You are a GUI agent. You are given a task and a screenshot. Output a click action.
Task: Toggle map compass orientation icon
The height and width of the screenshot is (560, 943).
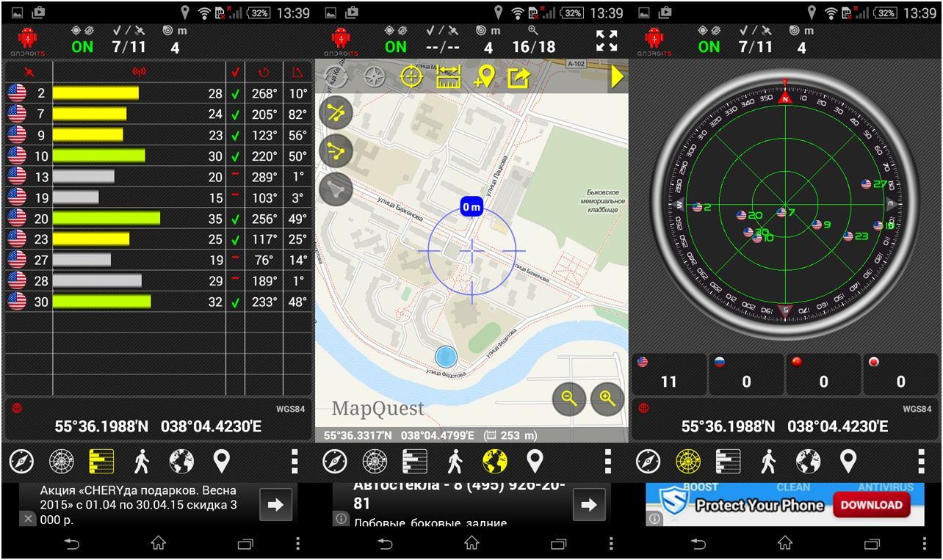click(375, 77)
